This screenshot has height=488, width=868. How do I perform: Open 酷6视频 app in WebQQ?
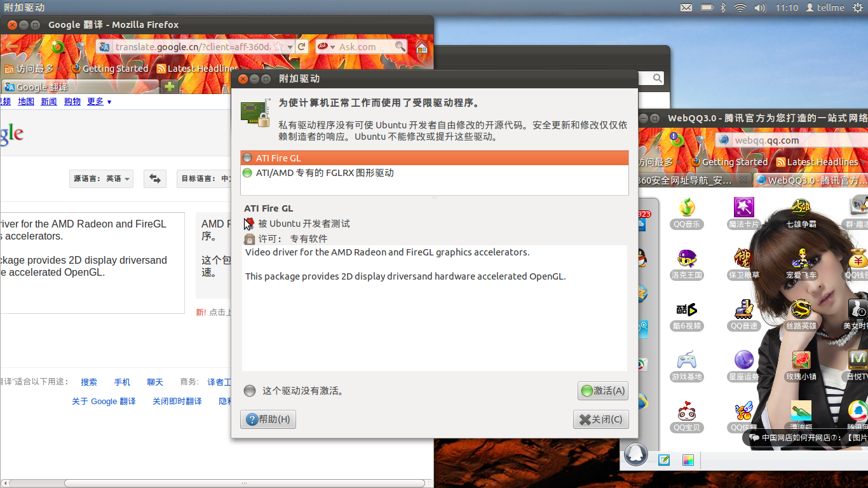(x=687, y=315)
